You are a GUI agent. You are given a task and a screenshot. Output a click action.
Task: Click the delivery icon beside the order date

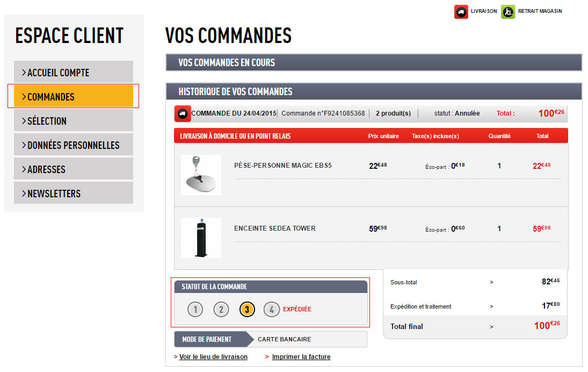[183, 114]
